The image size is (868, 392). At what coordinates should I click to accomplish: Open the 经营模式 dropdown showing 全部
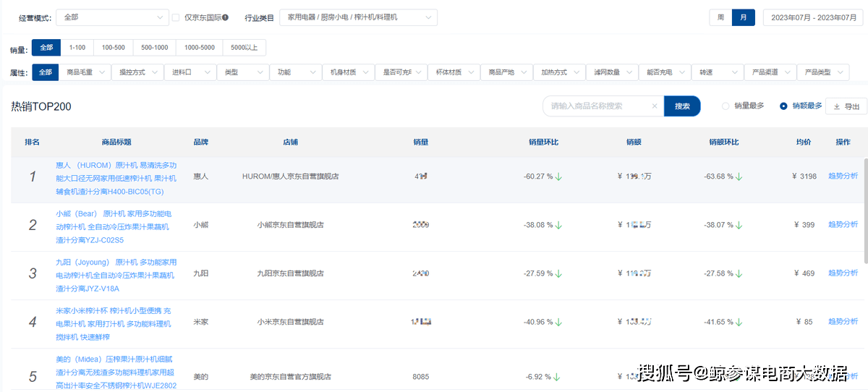pyautogui.click(x=112, y=17)
